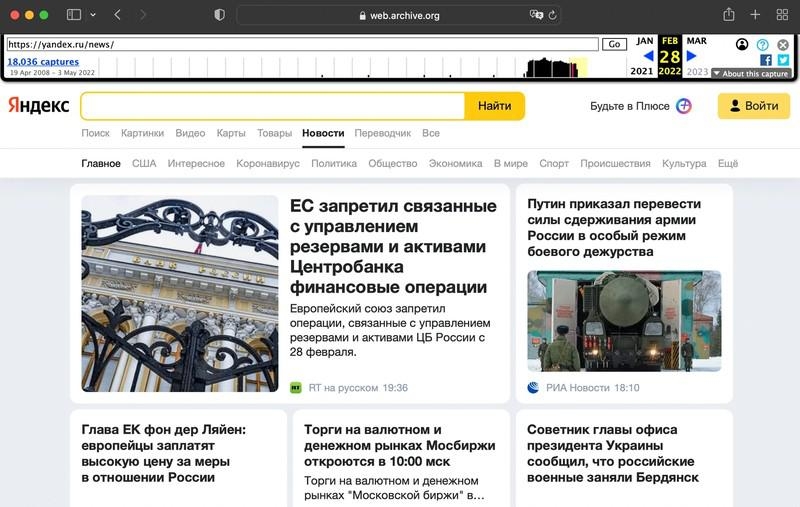This screenshot has width=800, height=507.
Task: Open headline Советник главы офиса президента Украины
Action: click(613, 453)
